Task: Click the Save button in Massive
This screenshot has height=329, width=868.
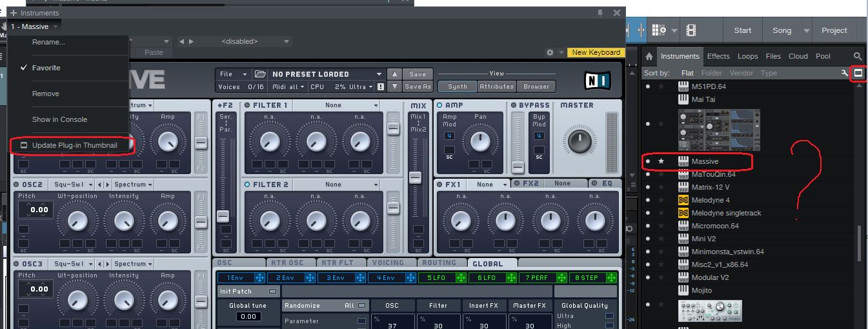Action: pyautogui.click(x=418, y=74)
